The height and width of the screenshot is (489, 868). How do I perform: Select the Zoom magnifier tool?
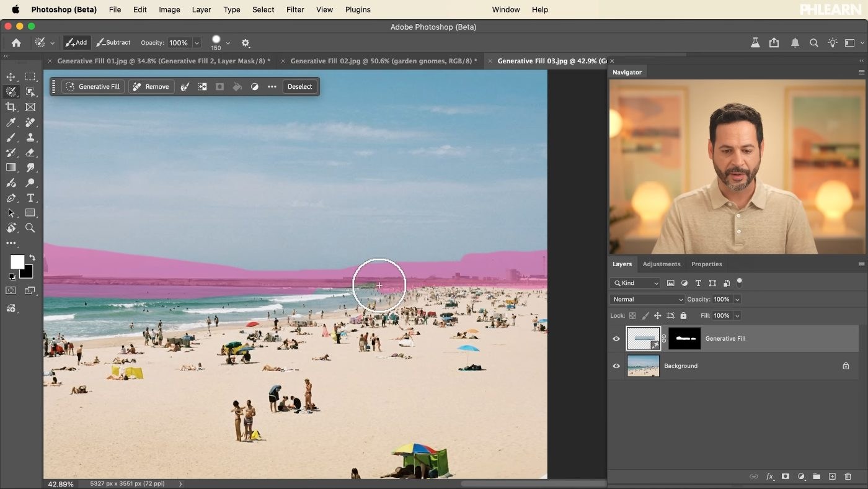click(x=30, y=228)
